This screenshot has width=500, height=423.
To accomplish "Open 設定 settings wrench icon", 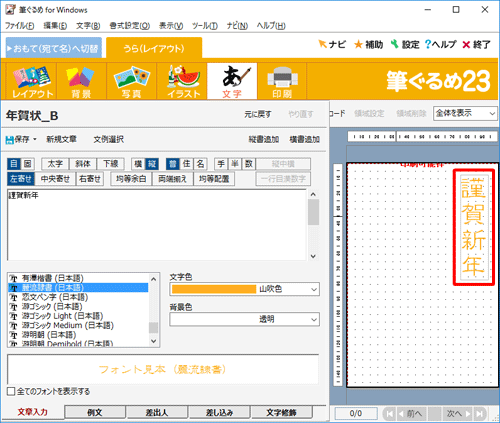I will point(395,44).
